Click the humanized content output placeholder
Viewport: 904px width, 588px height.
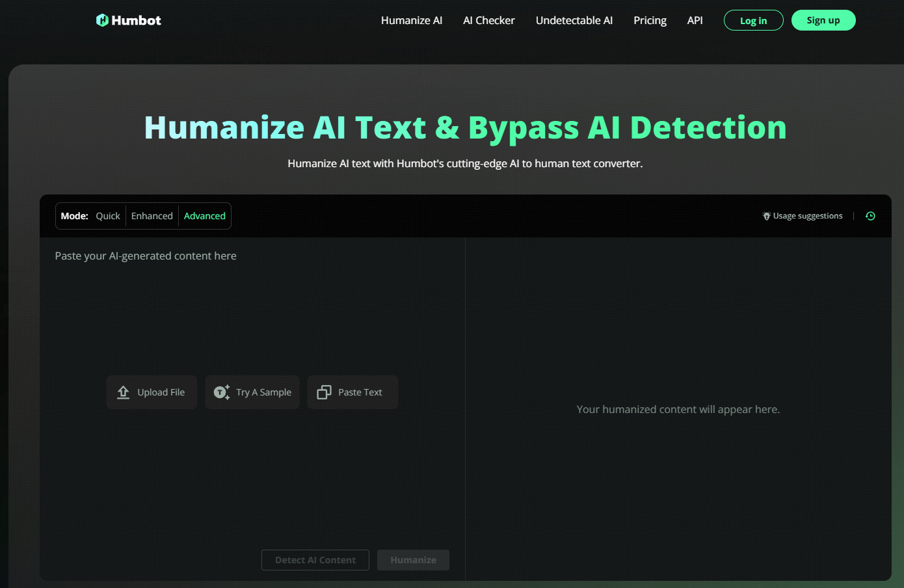(x=678, y=409)
